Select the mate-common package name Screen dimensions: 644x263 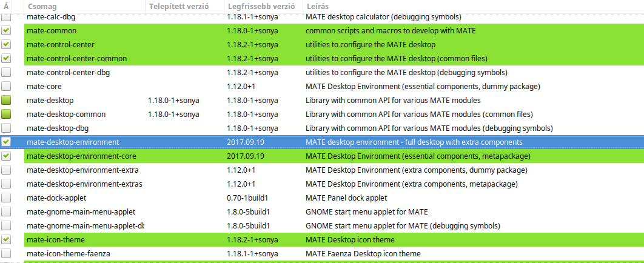[x=52, y=31]
